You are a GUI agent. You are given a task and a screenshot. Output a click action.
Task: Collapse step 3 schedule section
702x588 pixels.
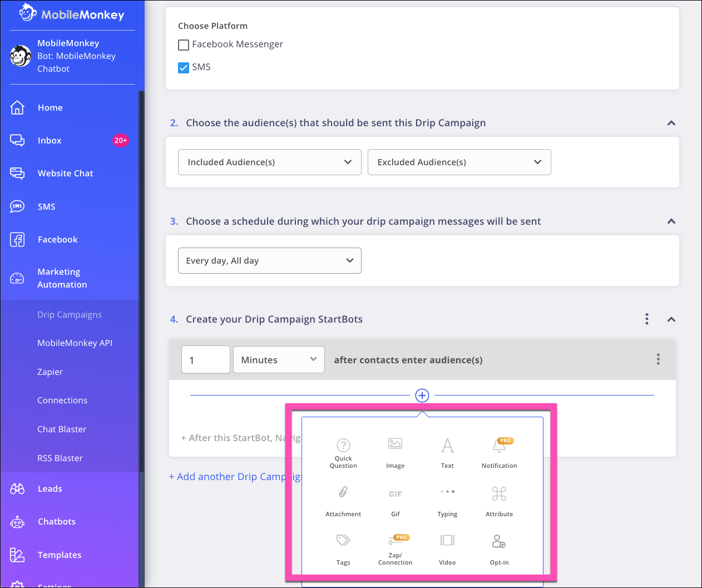tap(671, 221)
